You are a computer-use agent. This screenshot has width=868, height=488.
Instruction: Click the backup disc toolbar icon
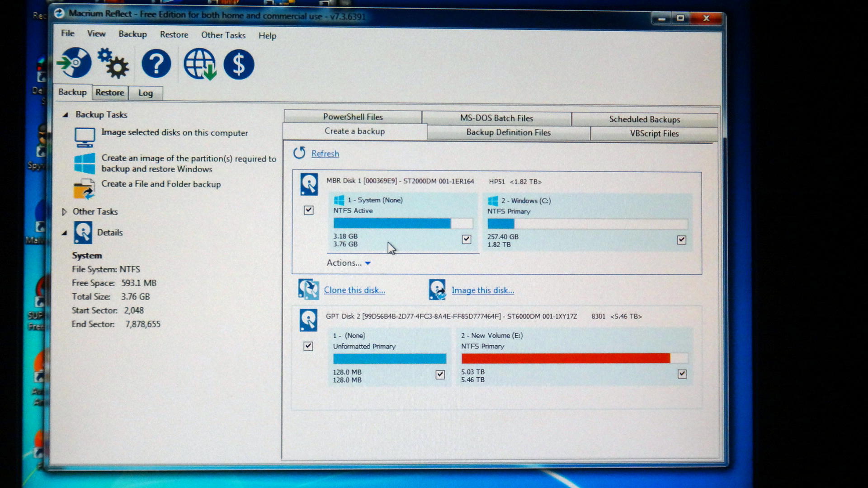[x=74, y=63]
